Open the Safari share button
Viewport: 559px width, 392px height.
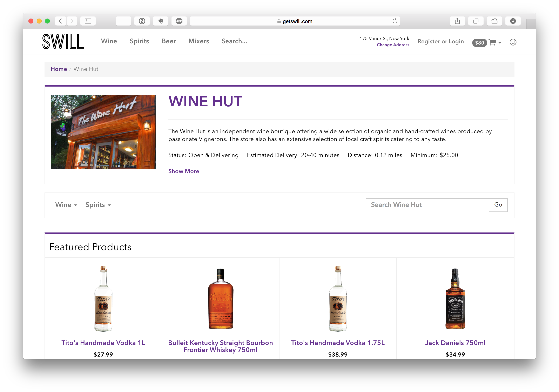click(x=457, y=21)
